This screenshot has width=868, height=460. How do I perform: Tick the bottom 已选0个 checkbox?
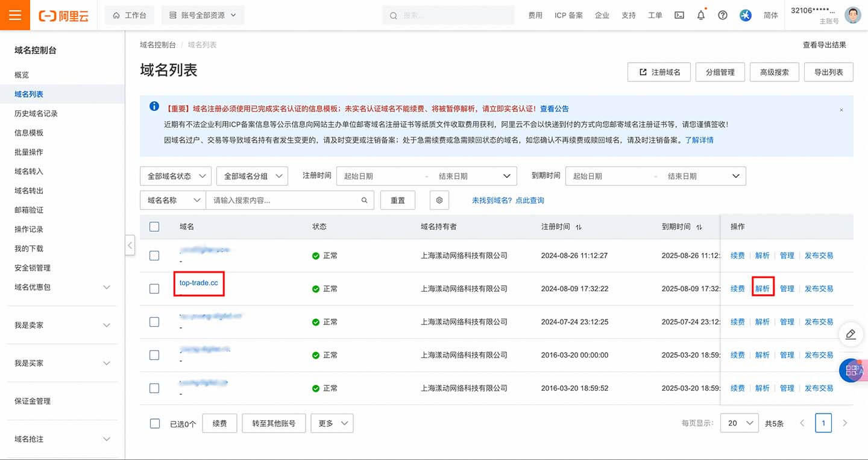pyautogui.click(x=155, y=424)
